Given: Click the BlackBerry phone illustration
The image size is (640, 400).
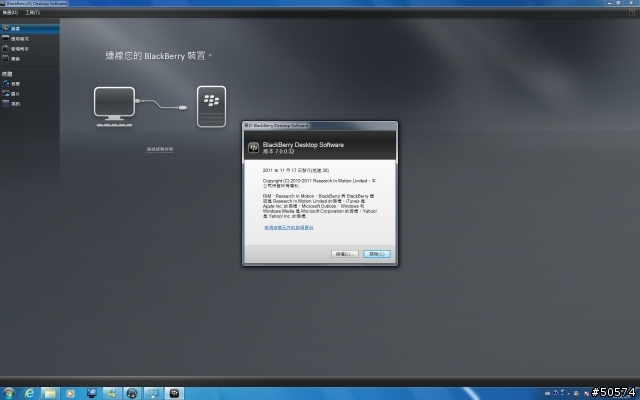Looking at the screenshot, I should tap(211, 107).
